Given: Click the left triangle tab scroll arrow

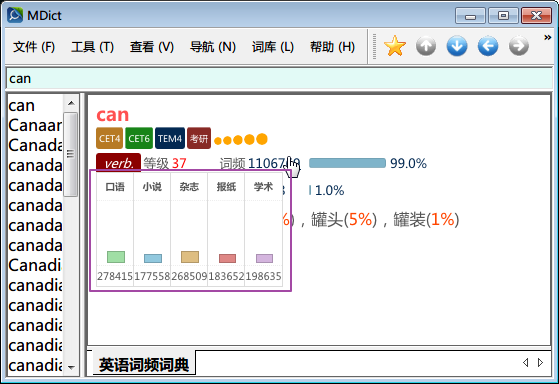Looking at the screenshot, I should pyautogui.click(x=525, y=363).
